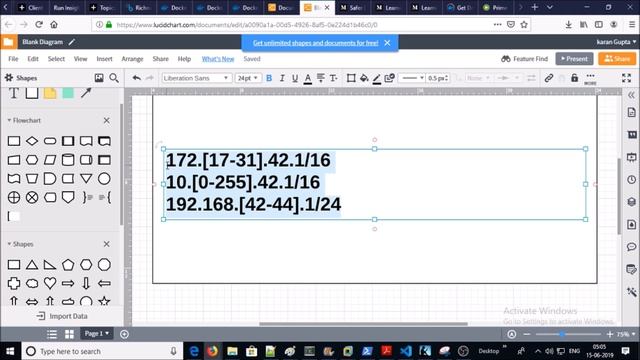Open the Arrange menu
The image size is (640, 360).
[x=132, y=59]
